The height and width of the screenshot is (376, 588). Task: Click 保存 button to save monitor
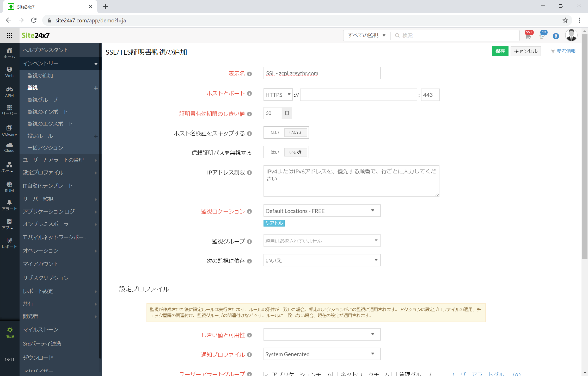tap(500, 51)
